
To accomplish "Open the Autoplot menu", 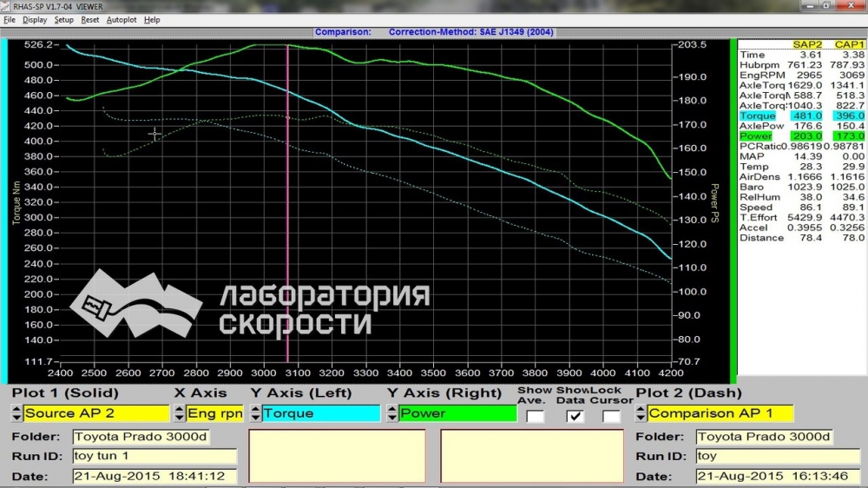I will coord(122,19).
